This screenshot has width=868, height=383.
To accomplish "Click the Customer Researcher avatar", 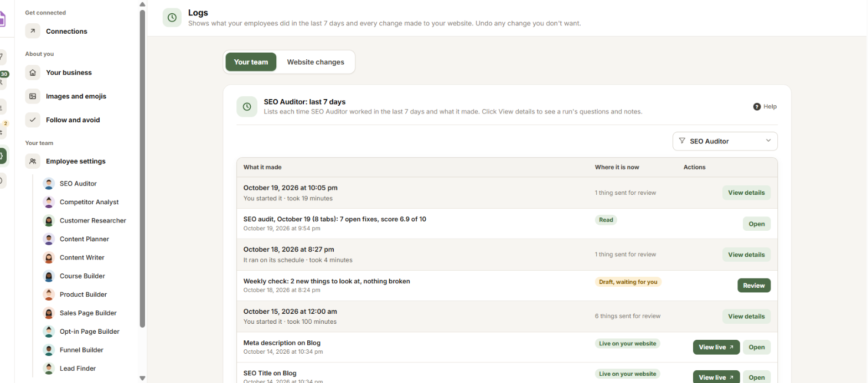I will tap(49, 220).
